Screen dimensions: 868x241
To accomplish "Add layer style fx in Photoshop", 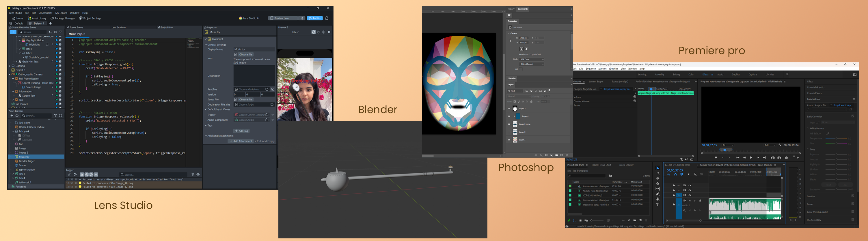I will click(541, 155).
